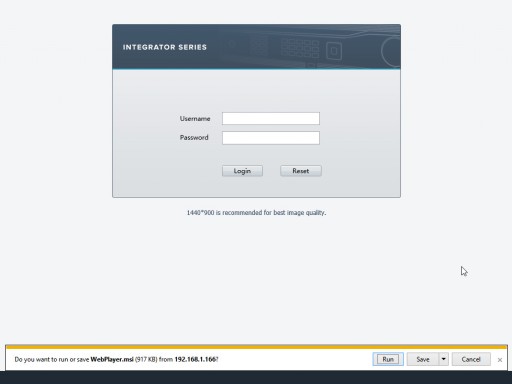
Task: Click the square button graphic in banner
Action: [334, 51]
